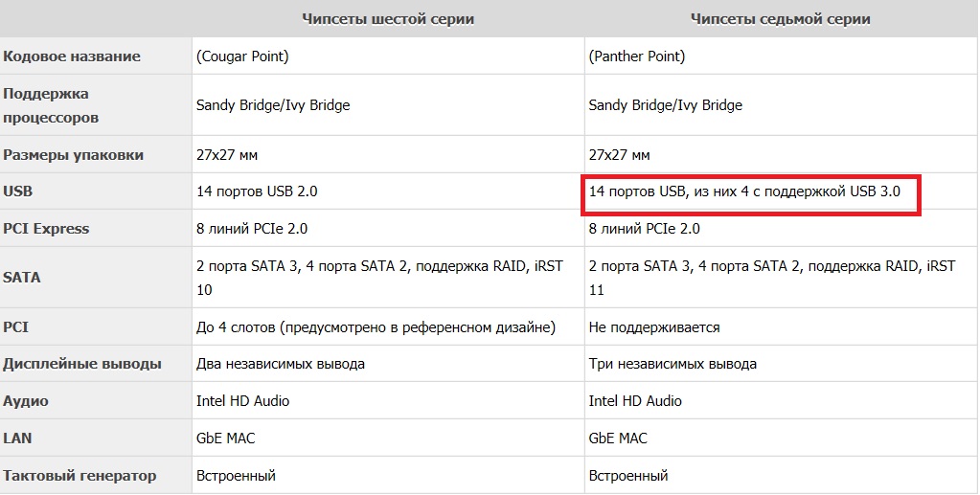Viewport: 980px width, 495px height.
Task: Click the "SATA" row label
Action: pyautogui.click(x=22, y=278)
